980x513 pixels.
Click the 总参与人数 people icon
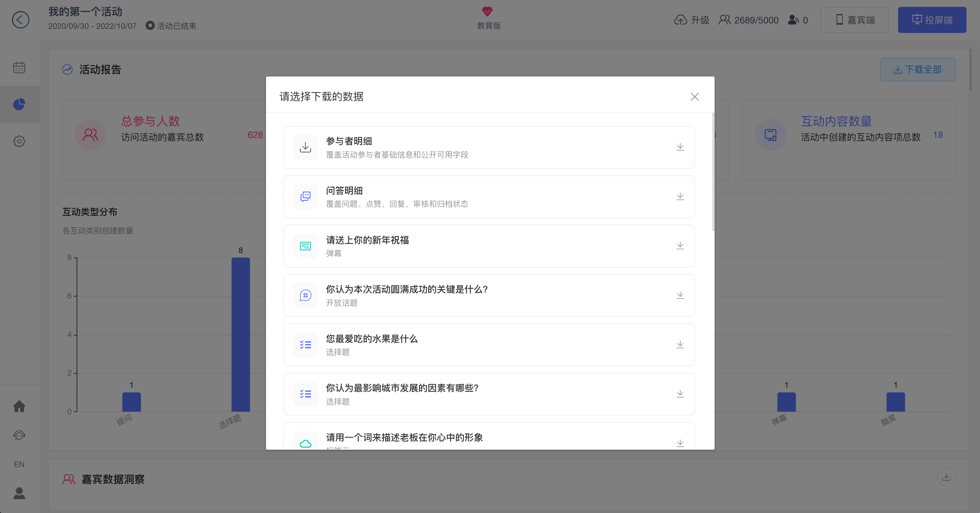pyautogui.click(x=90, y=135)
